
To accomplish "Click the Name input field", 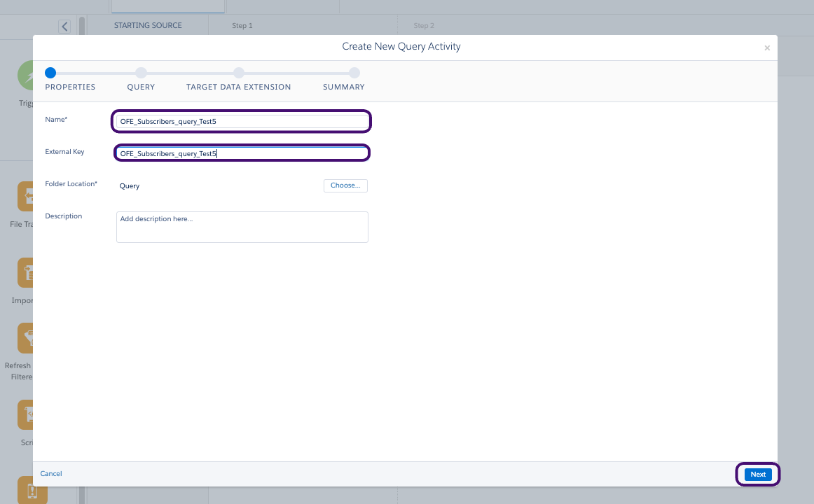I will [241, 121].
